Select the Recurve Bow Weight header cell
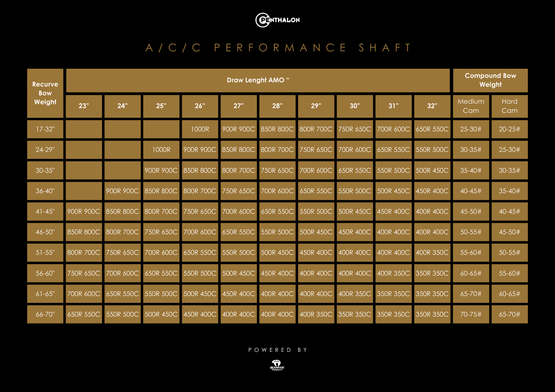555x392 pixels. [x=45, y=93]
